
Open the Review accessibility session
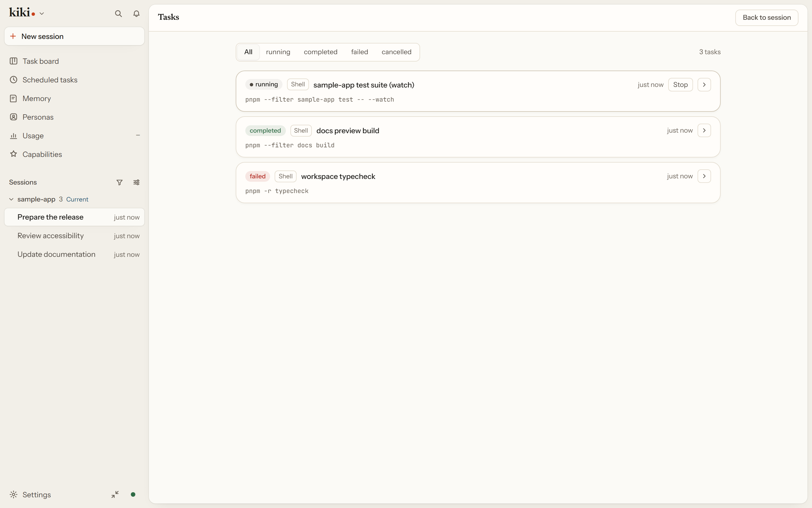[x=74, y=236]
